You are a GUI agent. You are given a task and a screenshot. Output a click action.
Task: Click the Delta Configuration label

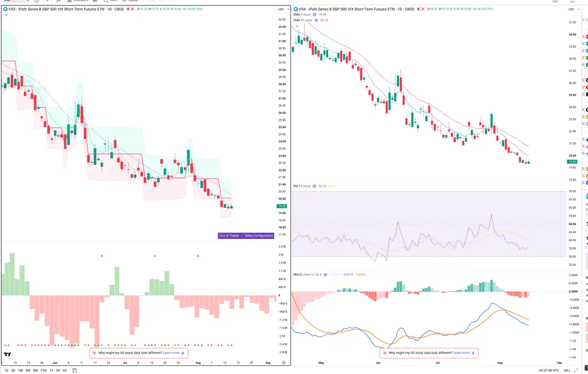[x=259, y=235]
